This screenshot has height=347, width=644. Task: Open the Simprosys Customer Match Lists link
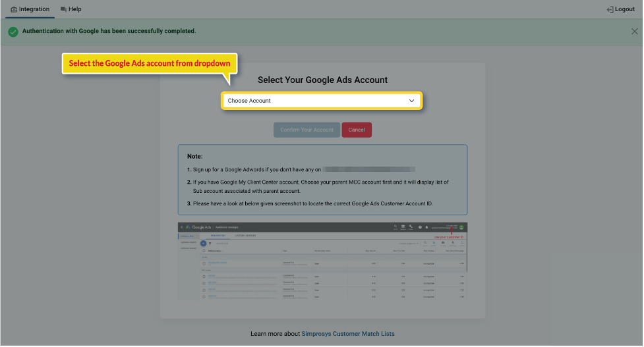click(x=348, y=333)
